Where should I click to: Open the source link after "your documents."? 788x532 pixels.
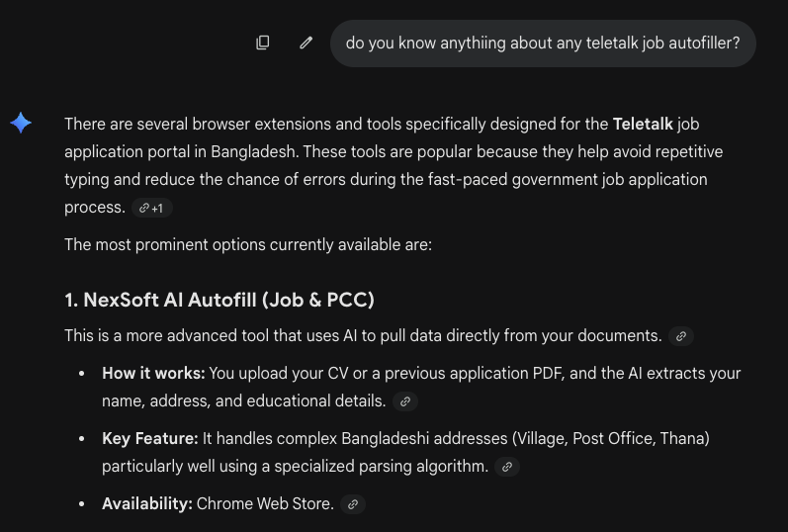[681, 336]
